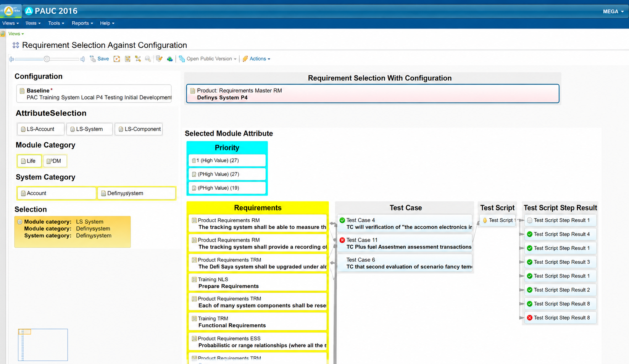Click the zoom slider handle
This screenshot has width=629, height=364.
47,59
